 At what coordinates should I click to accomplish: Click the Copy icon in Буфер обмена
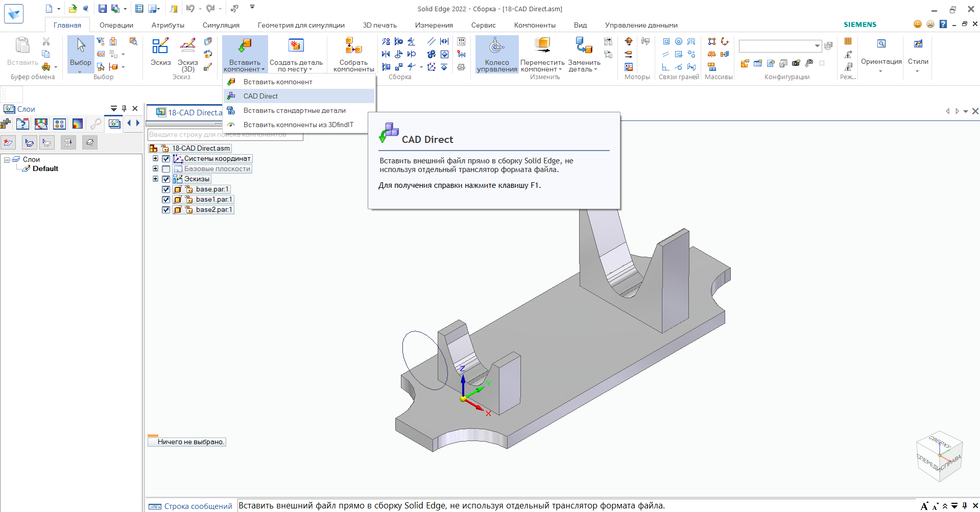tap(46, 54)
